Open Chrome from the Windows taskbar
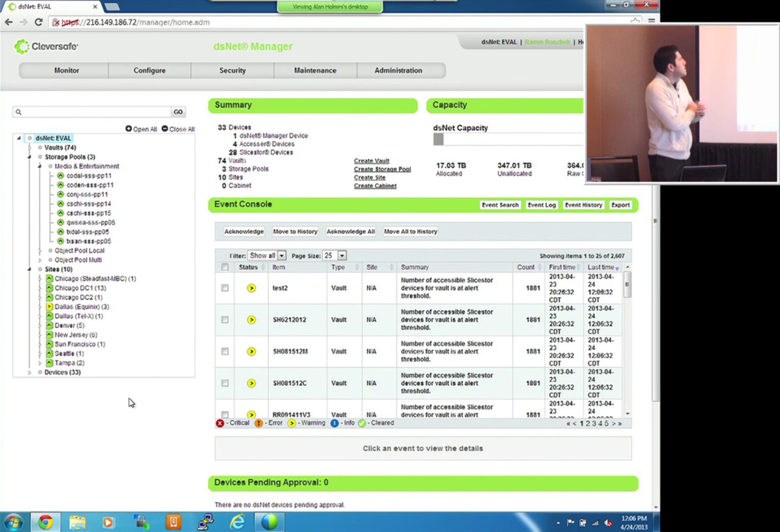Image resolution: width=780 pixels, height=532 pixels. coord(45,522)
